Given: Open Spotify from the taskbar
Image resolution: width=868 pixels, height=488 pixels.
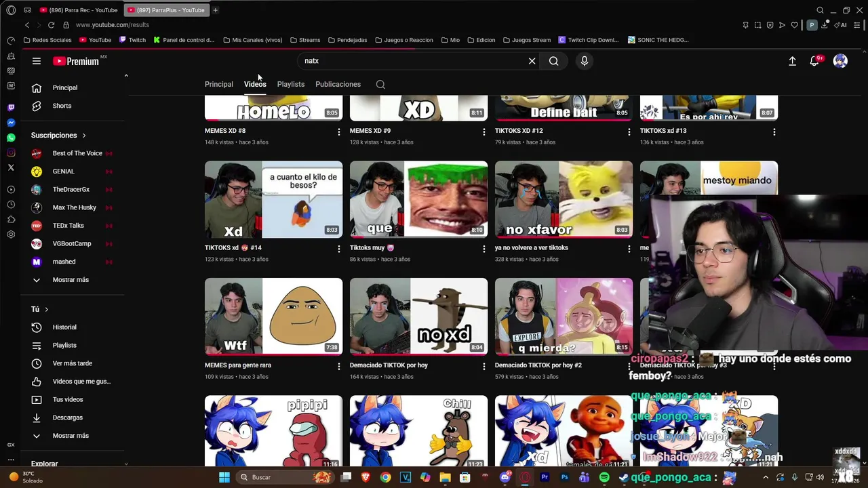Looking at the screenshot, I should point(604,477).
